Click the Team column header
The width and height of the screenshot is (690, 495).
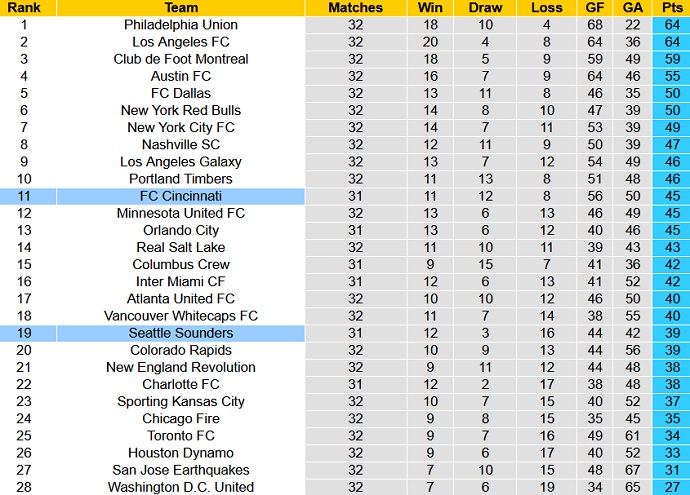(x=181, y=7)
